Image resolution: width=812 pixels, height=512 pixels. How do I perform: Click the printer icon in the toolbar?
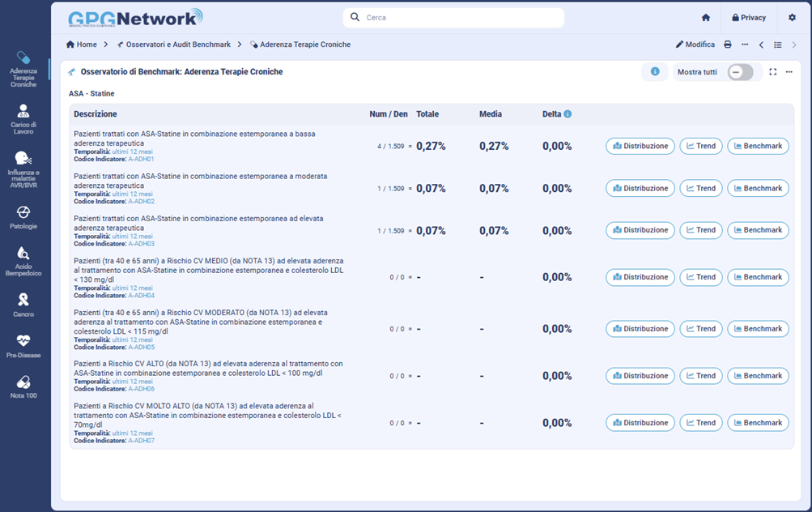tap(728, 45)
